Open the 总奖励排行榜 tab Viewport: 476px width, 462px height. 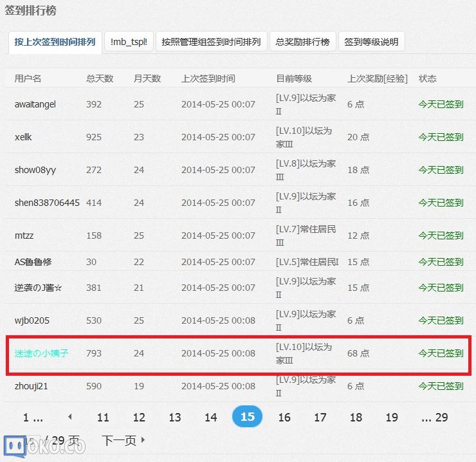302,42
